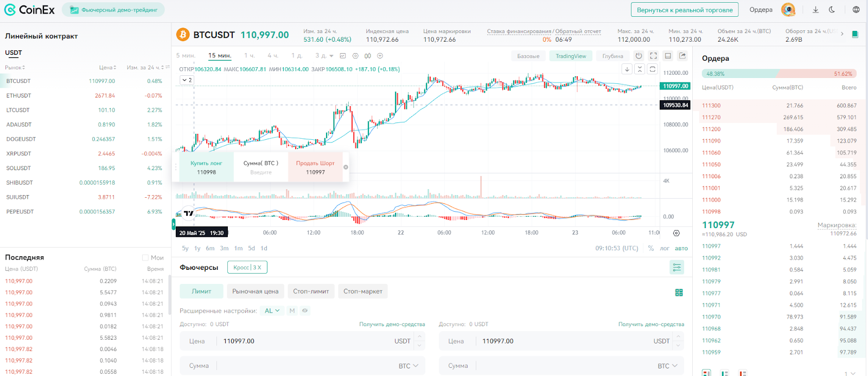
Task: Open futures trading preferences icon
Action: tap(677, 267)
